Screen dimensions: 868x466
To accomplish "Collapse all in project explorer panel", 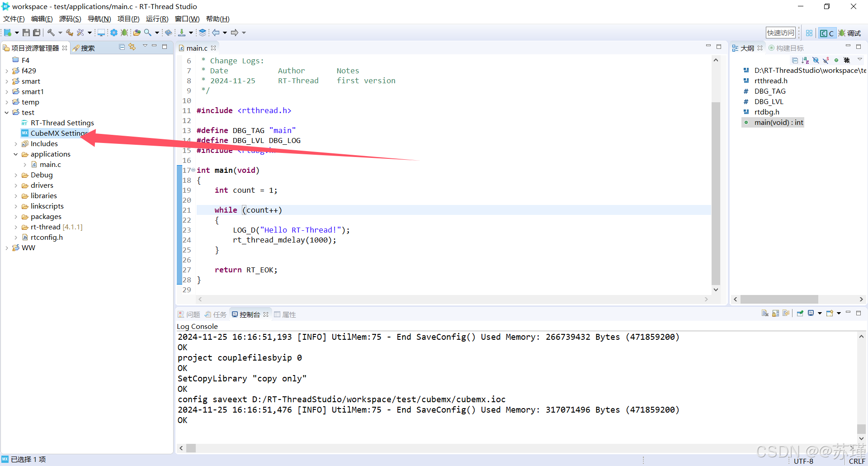I will [122, 47].
